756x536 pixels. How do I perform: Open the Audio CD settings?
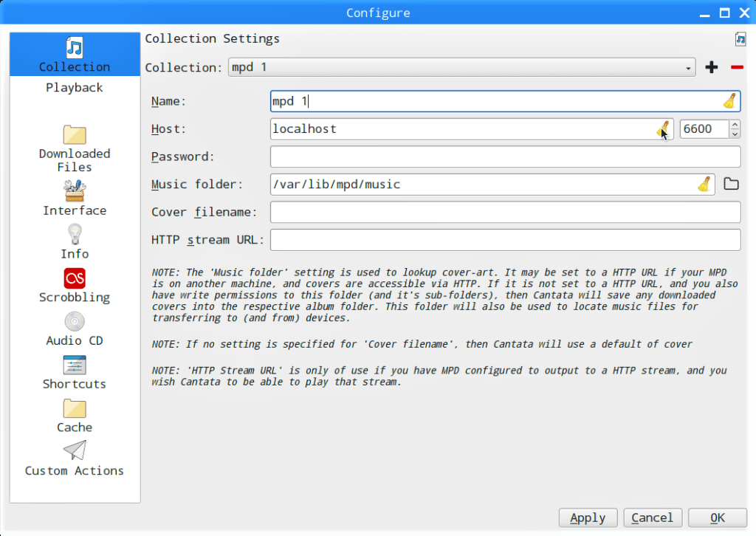[75, 328]
